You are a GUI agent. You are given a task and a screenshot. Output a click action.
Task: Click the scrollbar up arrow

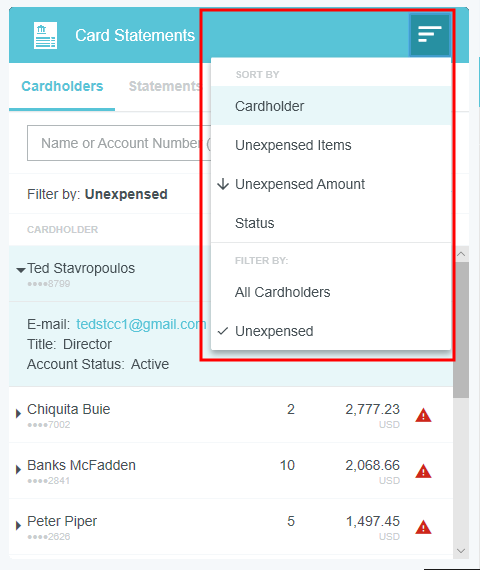pyautogui.click(x=461, y=254)
